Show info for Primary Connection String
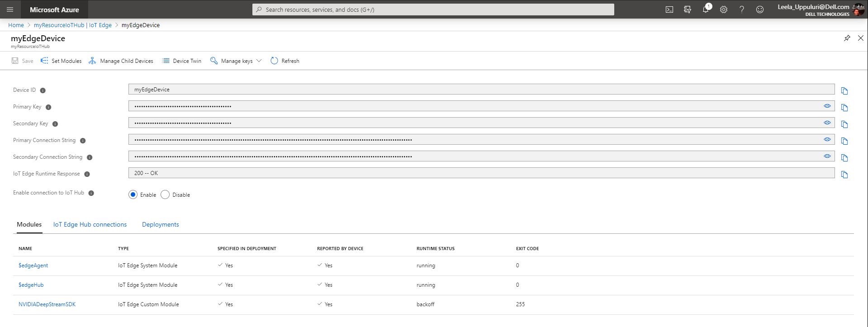 point(83,141)
